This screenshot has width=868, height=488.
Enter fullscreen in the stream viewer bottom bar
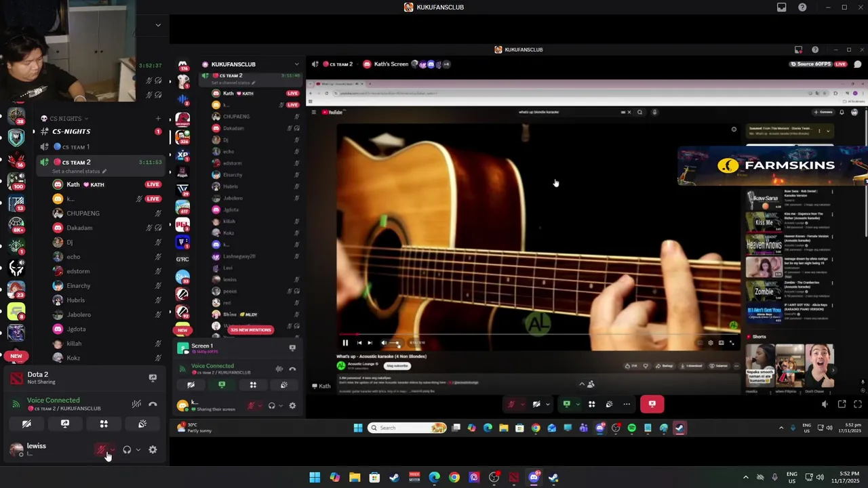[858, 404]
